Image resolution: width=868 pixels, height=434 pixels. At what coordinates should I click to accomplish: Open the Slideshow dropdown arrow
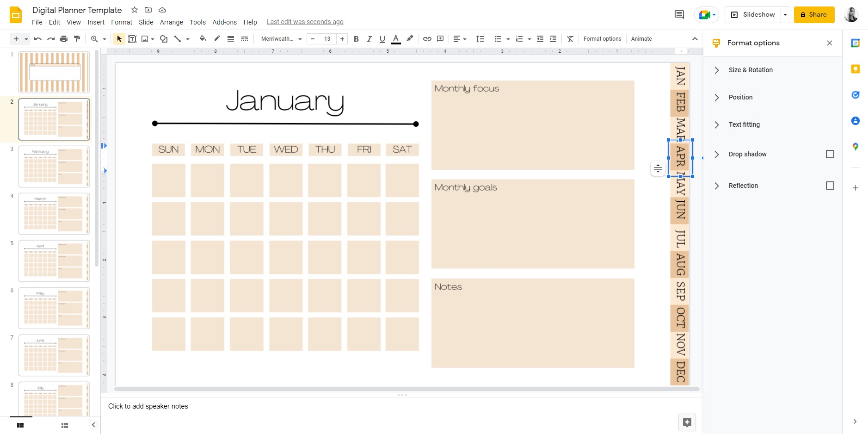[785, 15]
